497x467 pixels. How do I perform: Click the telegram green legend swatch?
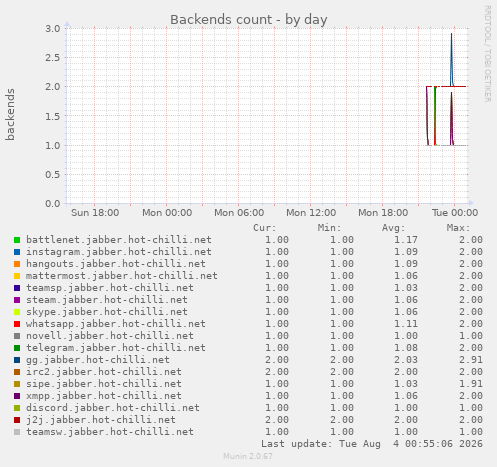(x=17, y=348)
